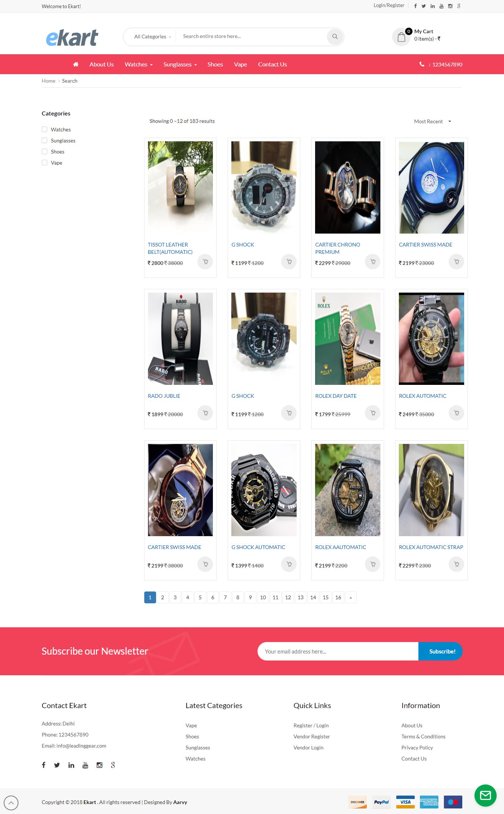
Task: Open the footer Instagram icon
Action: point(99,765)
